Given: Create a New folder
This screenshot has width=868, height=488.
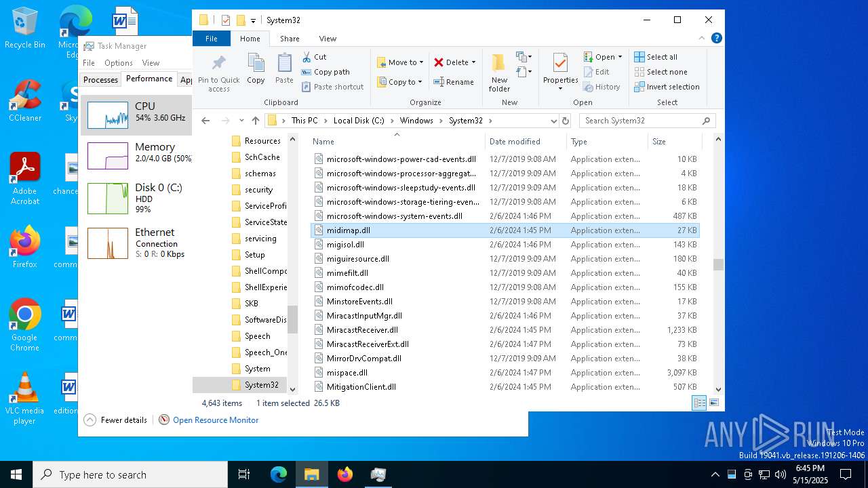Looking at the screenshot, I should tap(498, 72).
